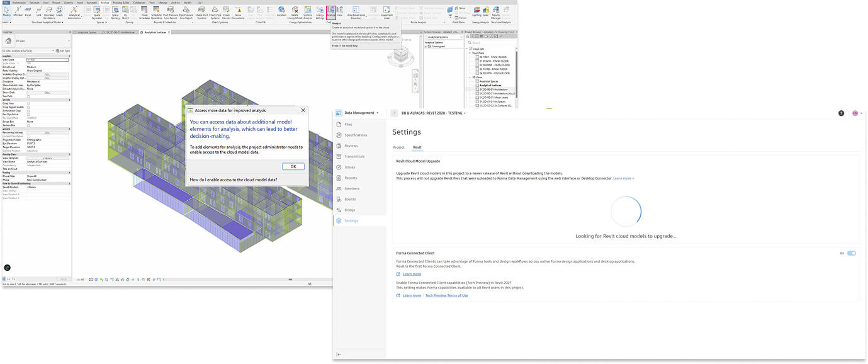Image resolution: width=868 pixels, height=364 pixels.
Task: Collapse the 3D Views node in Project Browser
Action: (x=470, y=77)
